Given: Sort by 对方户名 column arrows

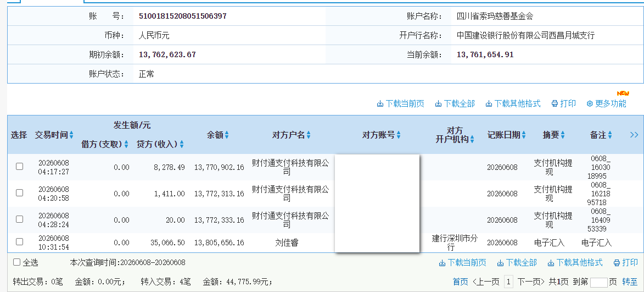Looking at the screenshot, I should click(309, 135).
